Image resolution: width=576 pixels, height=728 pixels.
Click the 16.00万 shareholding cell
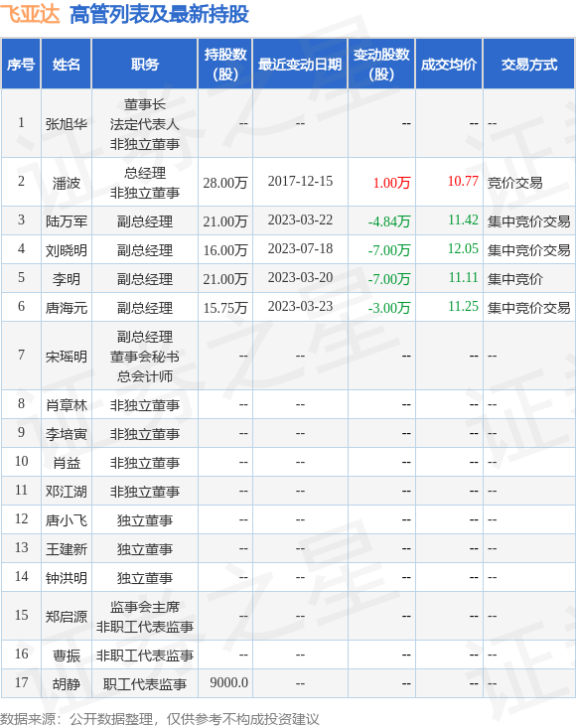click(225, 250)
